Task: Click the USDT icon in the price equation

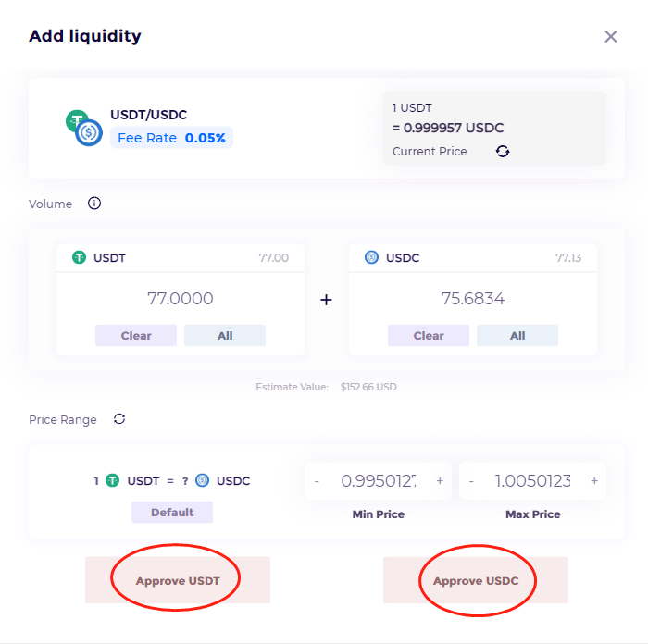Action: [x=113, y=480]
